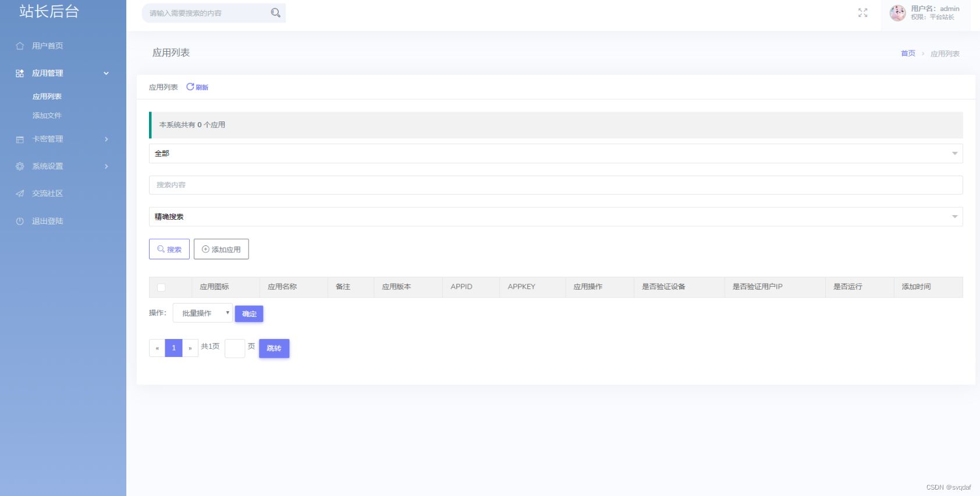Select 应用列表 in sidebar submenu

[47, 97]
